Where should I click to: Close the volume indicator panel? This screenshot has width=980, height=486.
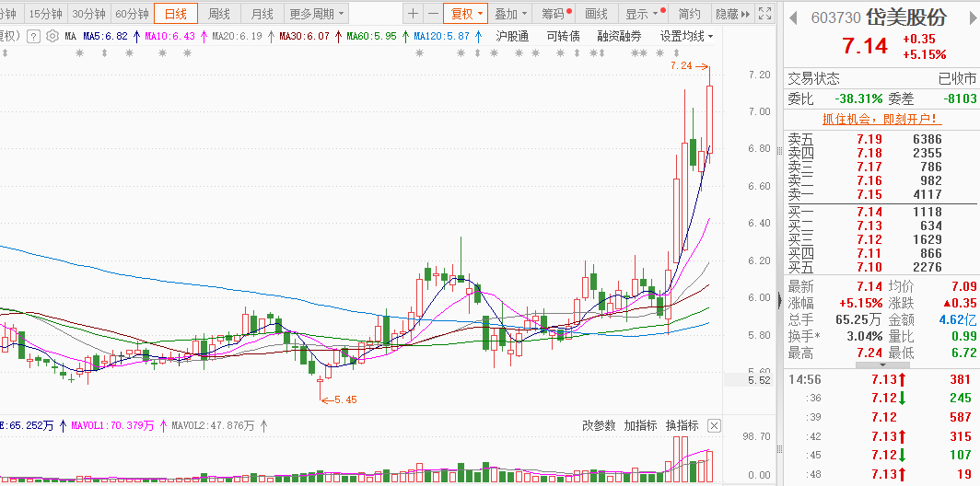714,426
